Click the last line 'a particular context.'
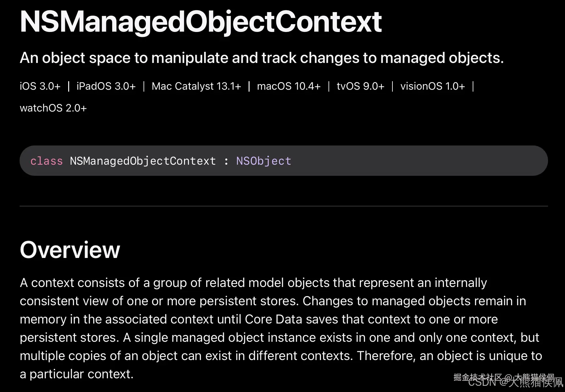 click(x=76, y=374)
